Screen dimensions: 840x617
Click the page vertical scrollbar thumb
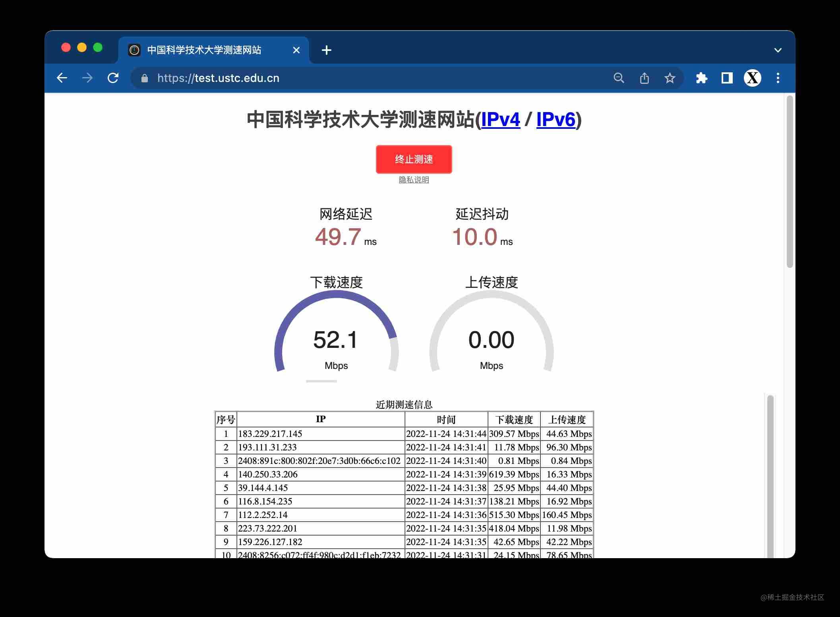coord(790,181)
